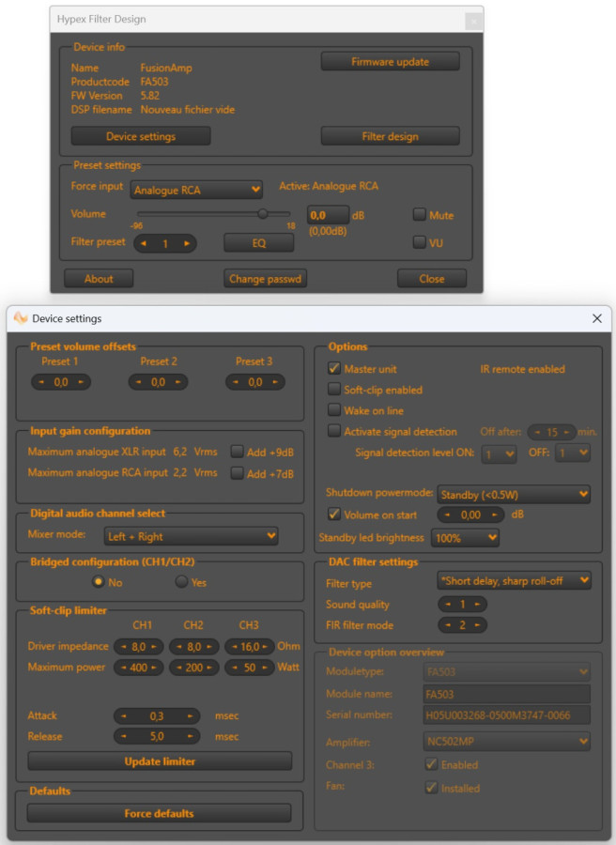Select No for bridged configuration
The width and height of the screenshot is (616, 845).
click(98, 581)
